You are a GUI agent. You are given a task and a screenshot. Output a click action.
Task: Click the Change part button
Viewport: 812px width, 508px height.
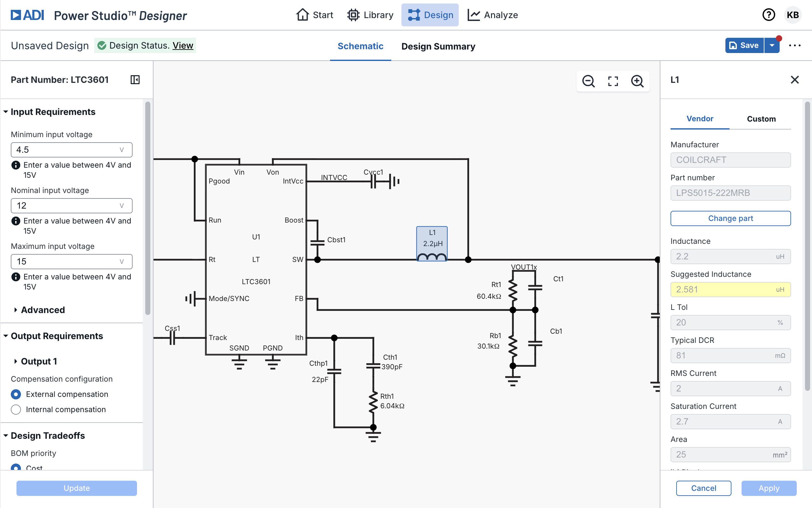(730, 218)
